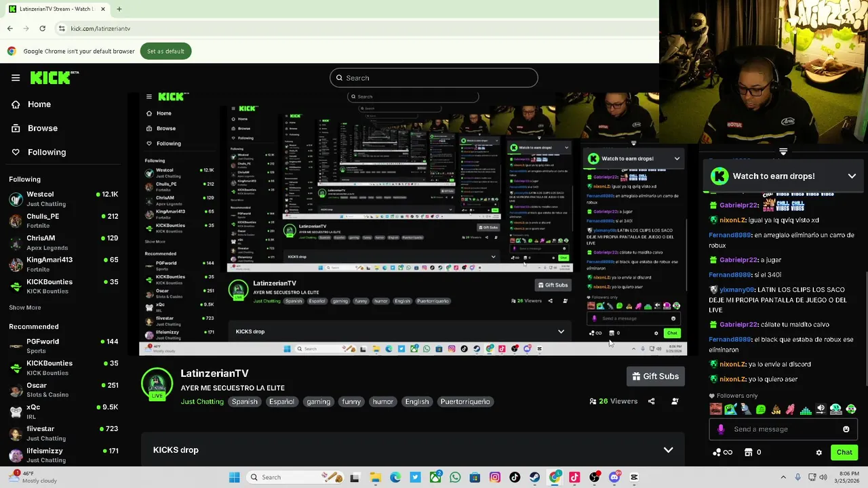Select the English tag
The image size is (868, 488).
point(417,401)
